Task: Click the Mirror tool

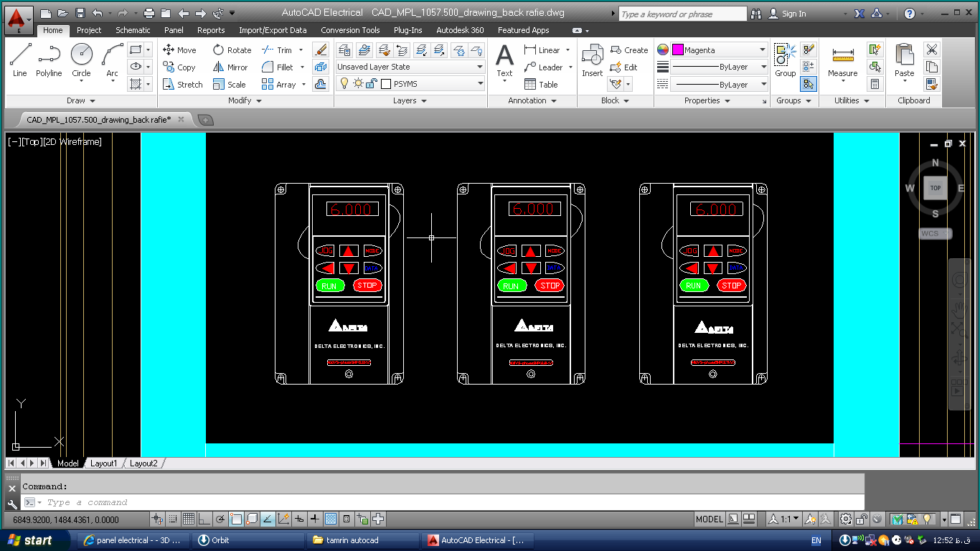Action: click(x=230, y=67)
